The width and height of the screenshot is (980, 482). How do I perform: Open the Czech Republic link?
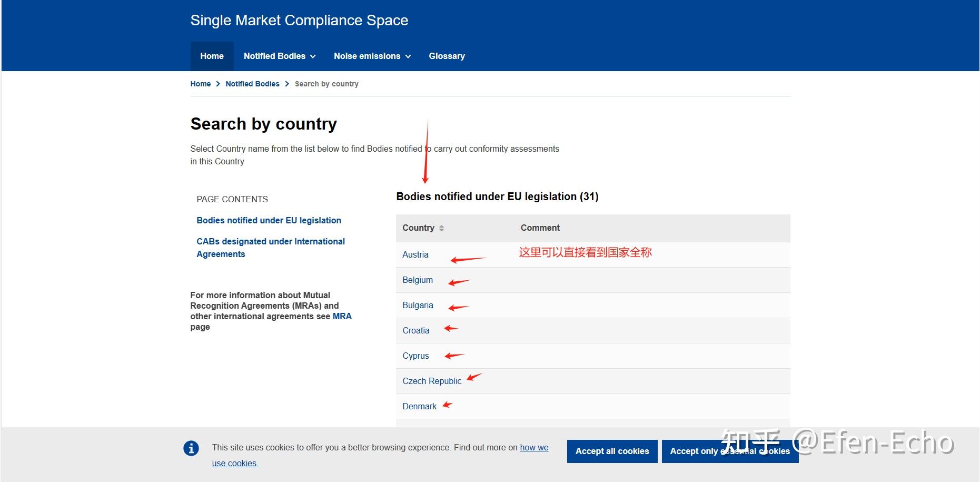click(431, 381)
